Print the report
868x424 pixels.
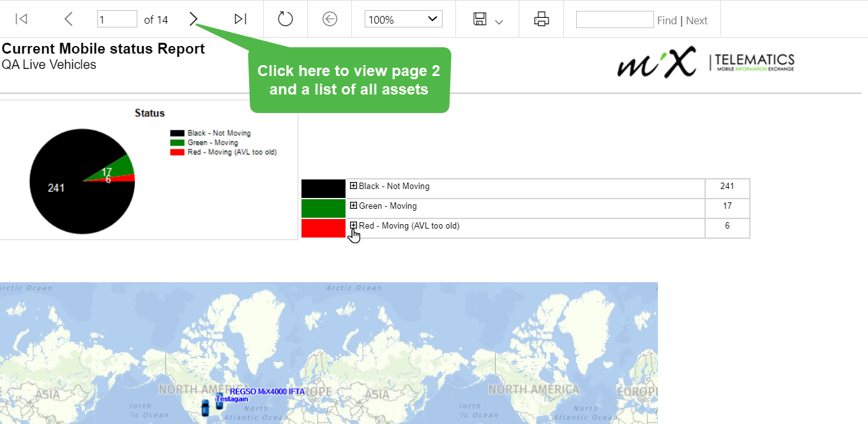[542, 19]
